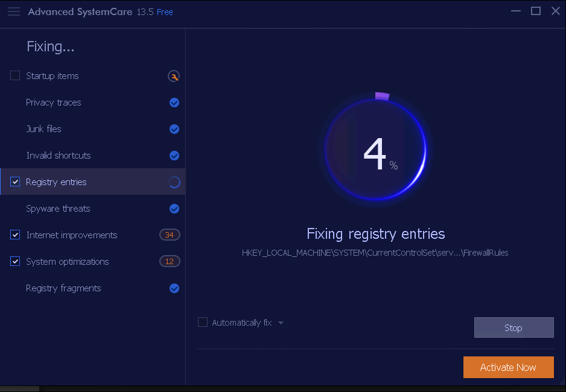The image size is (566, 392).
Task: Select Startup items in the list
Action: tap(93, 76)
